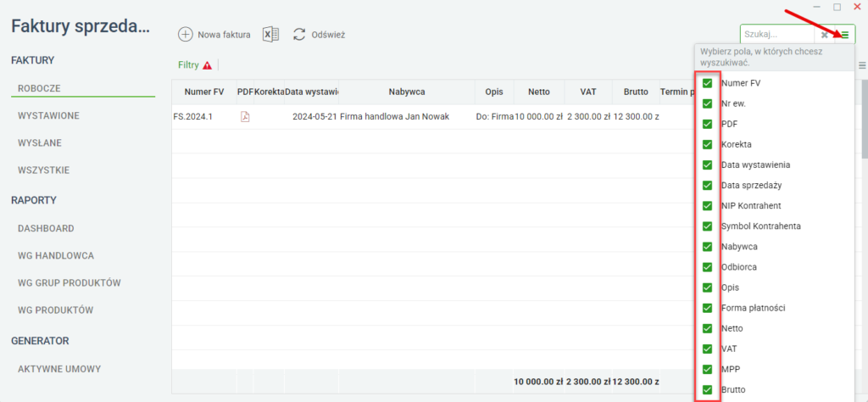
Task: Open the grid column options menu icon
Action: [862, 65]
